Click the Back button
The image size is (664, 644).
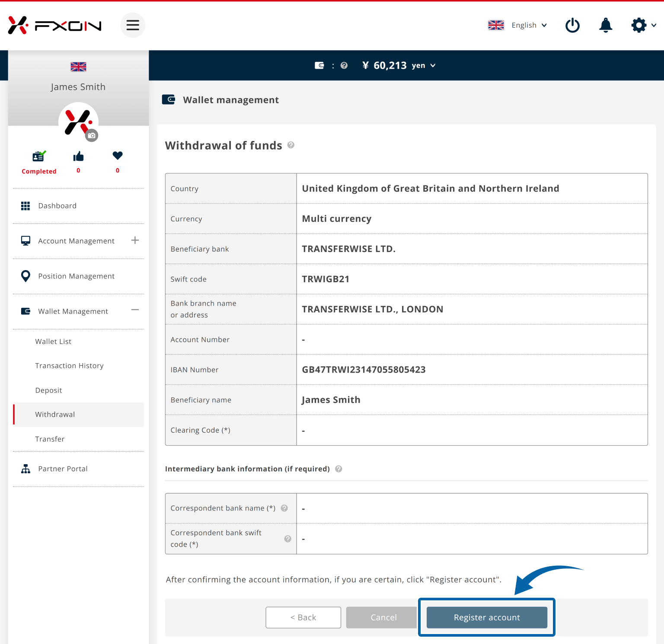coord(303,617)
